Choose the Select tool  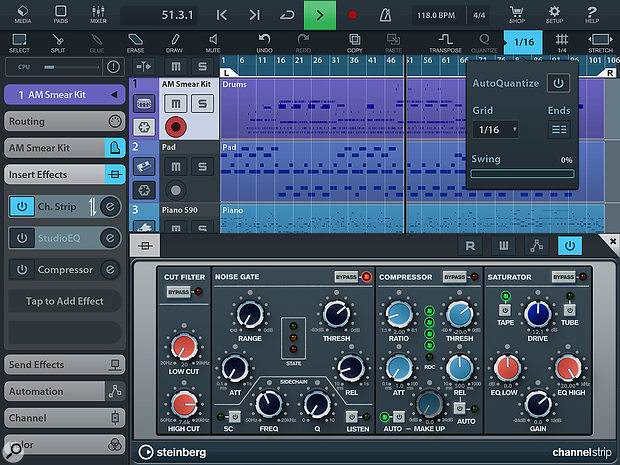pos(19,43)
